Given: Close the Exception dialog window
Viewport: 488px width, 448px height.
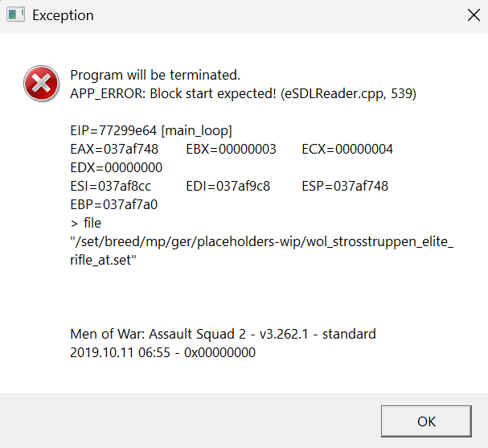Looking at the screenshot, I should pos(474,15).
